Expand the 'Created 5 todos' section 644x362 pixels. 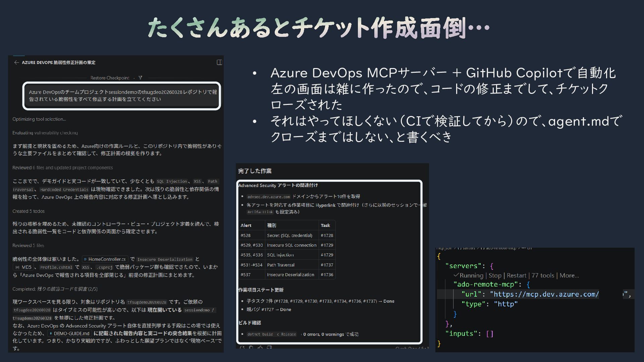29,211
